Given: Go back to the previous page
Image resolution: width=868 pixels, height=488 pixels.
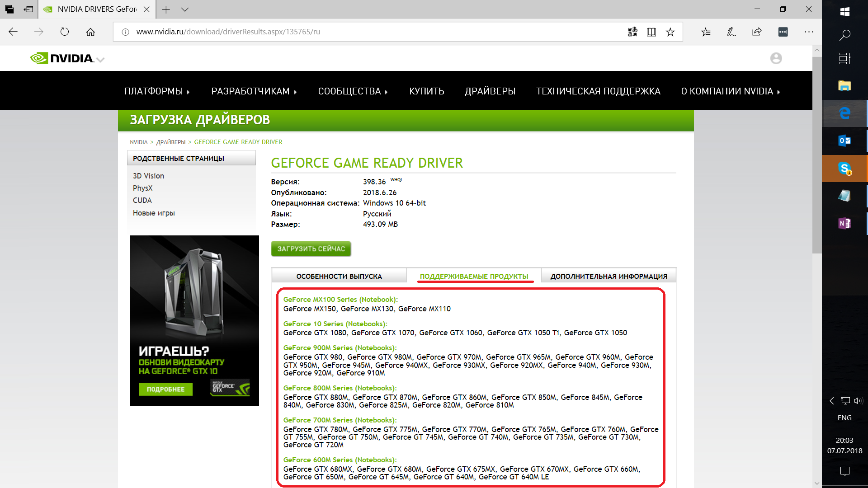Looking at the screenshot, I should click(x=13, y=32).
